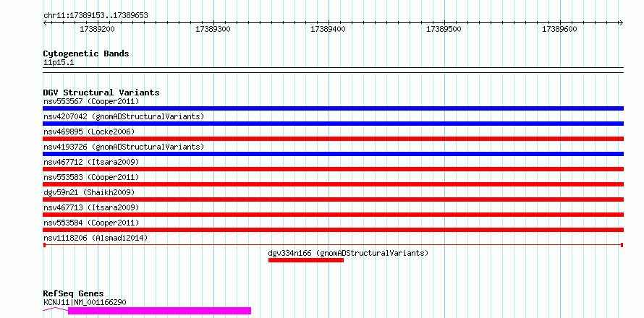Image resolution: width=644 pixels, height=318 pixels.
Task: Select the red bar under dgv59n21
Action: tap(333, 199)
